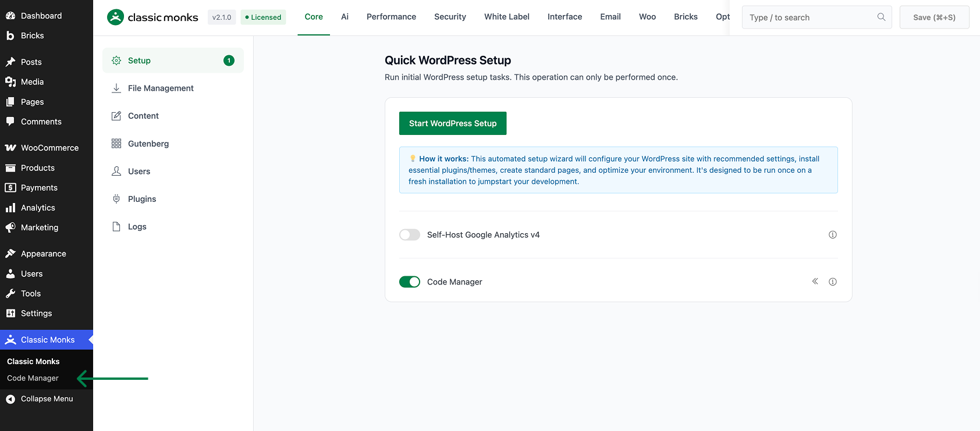980x431 pixels.
Task: Click the Appearance brush icon
Action: (10, 254)
